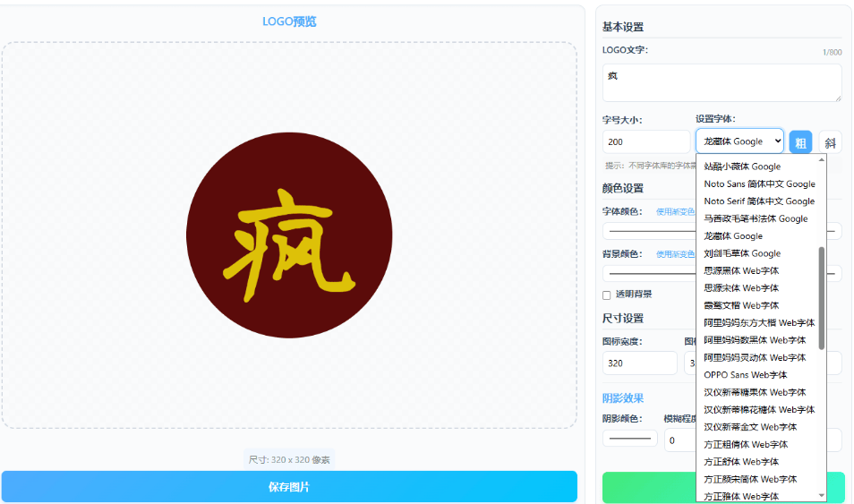Select 站酷小薇体 Google font option

tap(742, 167)
